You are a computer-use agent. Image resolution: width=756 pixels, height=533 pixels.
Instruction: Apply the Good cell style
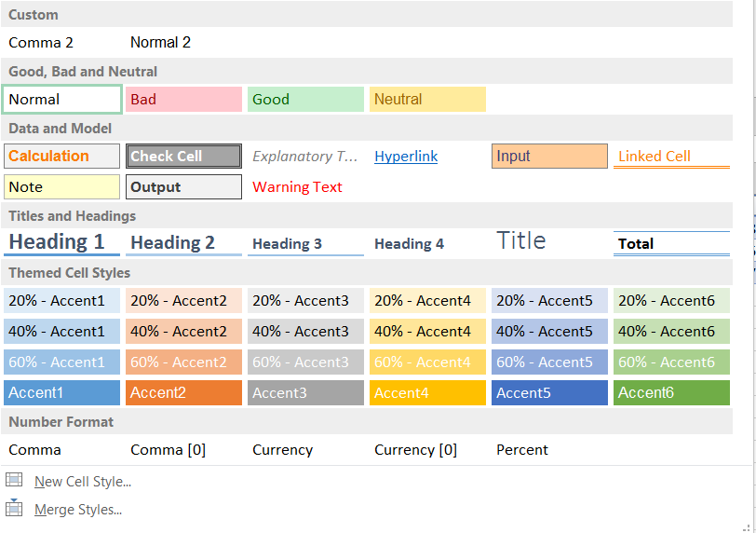(x=305, y=100)
